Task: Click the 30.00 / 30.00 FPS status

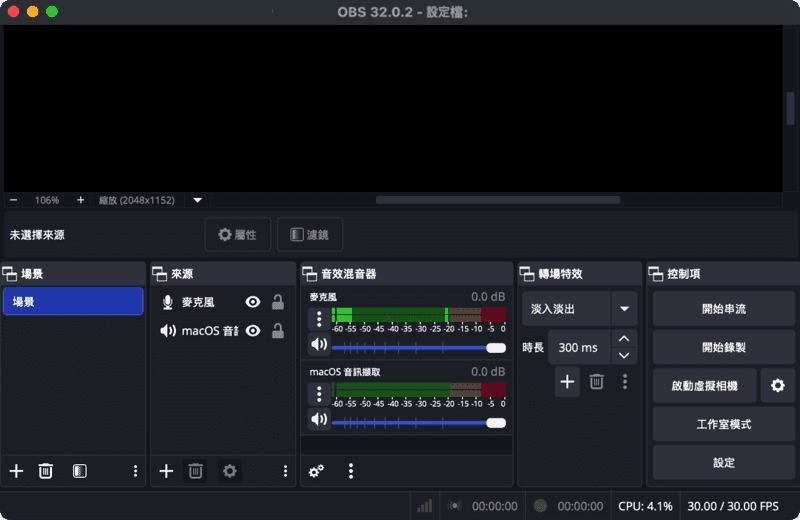Action: click(733, 506)
